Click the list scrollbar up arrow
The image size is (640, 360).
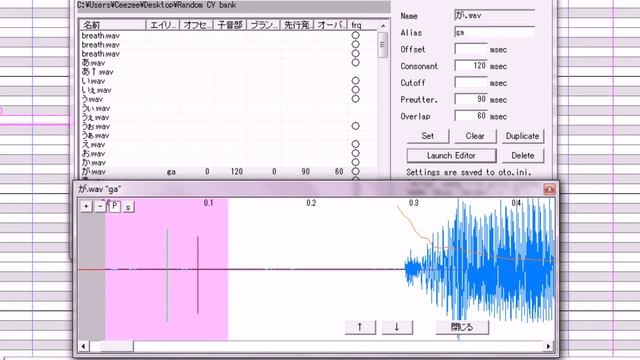coord(383,25)
